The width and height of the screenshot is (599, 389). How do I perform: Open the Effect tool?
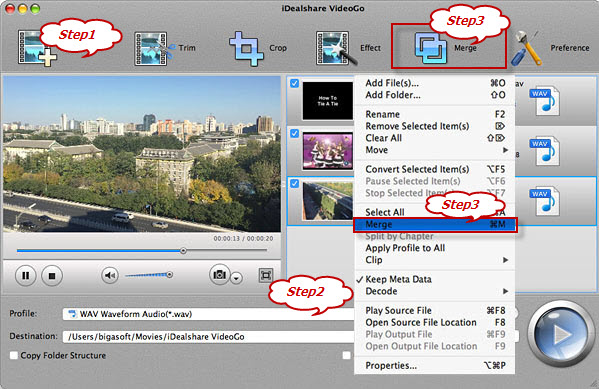(x=348, y=48)
